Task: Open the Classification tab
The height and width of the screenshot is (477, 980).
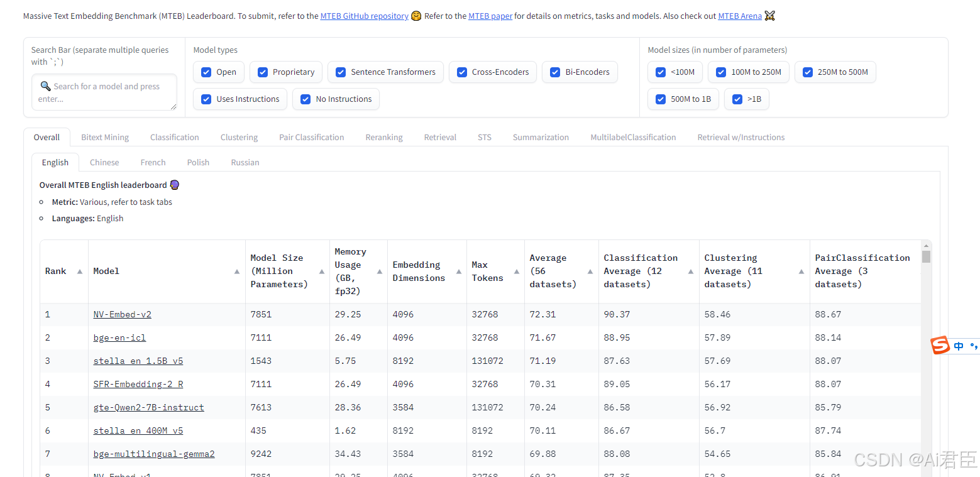Action: point(175,138)
